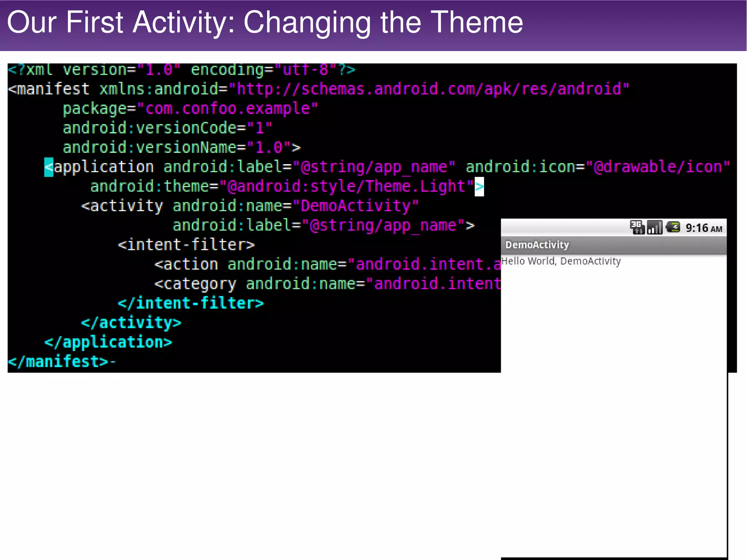Click the <category android:name line
Image resolution: width=747 pixels, height=560 pixels.
[x=328, y=284]
